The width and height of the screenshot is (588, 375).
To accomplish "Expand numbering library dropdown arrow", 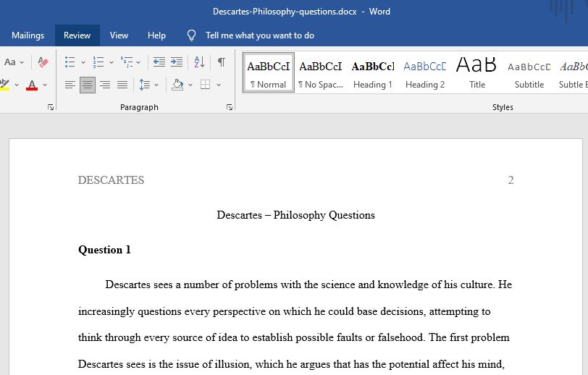I will click(112, 62).
